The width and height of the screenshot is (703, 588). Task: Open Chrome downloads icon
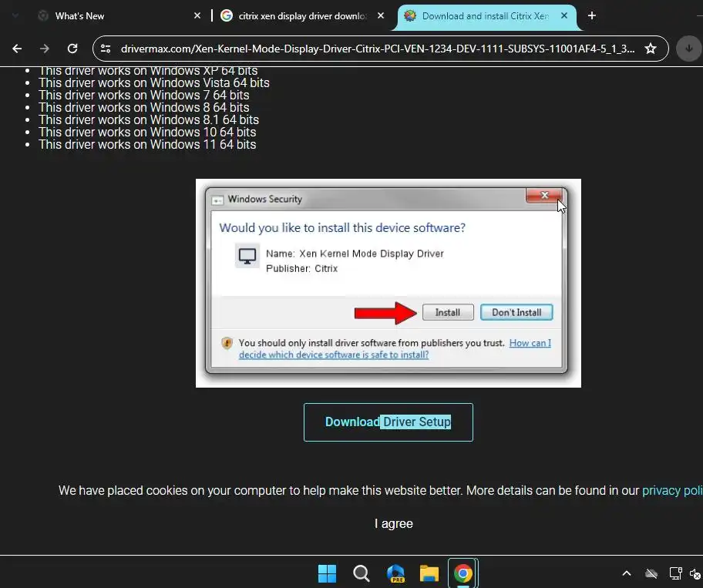[x=688, y=49]
